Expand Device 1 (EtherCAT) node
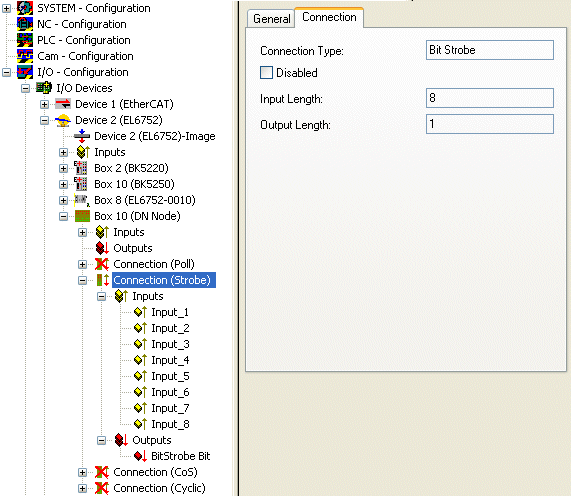 (44, 104)
